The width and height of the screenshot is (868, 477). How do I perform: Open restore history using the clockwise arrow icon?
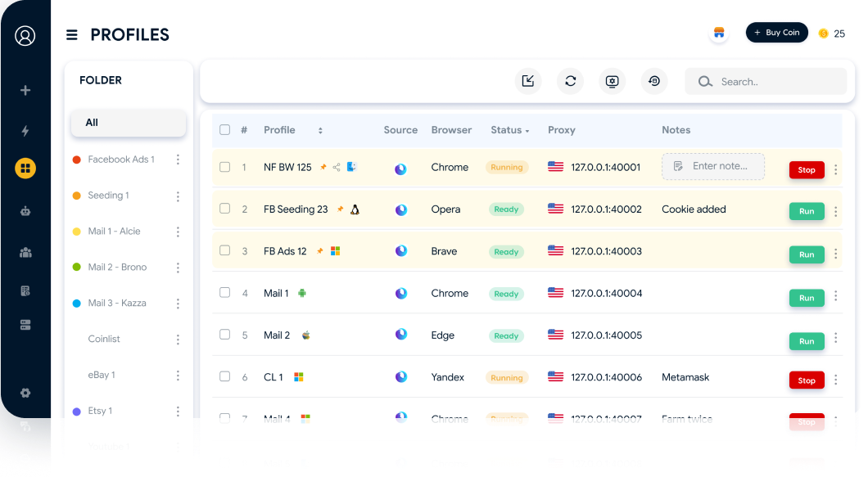[x=654, y=81]
